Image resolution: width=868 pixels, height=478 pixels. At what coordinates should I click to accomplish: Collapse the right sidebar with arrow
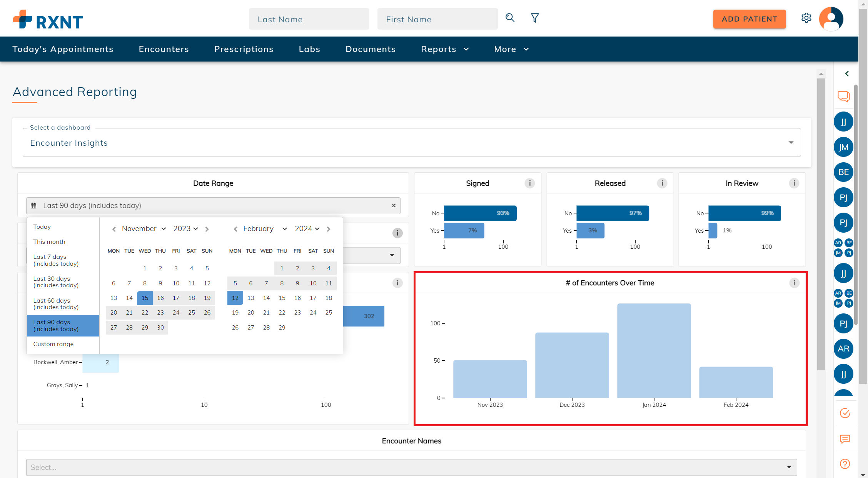coord(846,73)
